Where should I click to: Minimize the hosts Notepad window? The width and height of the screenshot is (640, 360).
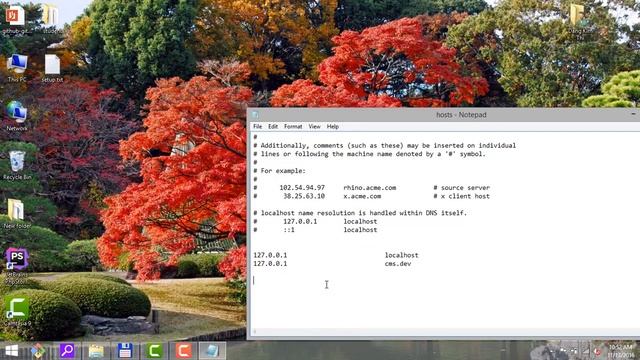(633, 115)
